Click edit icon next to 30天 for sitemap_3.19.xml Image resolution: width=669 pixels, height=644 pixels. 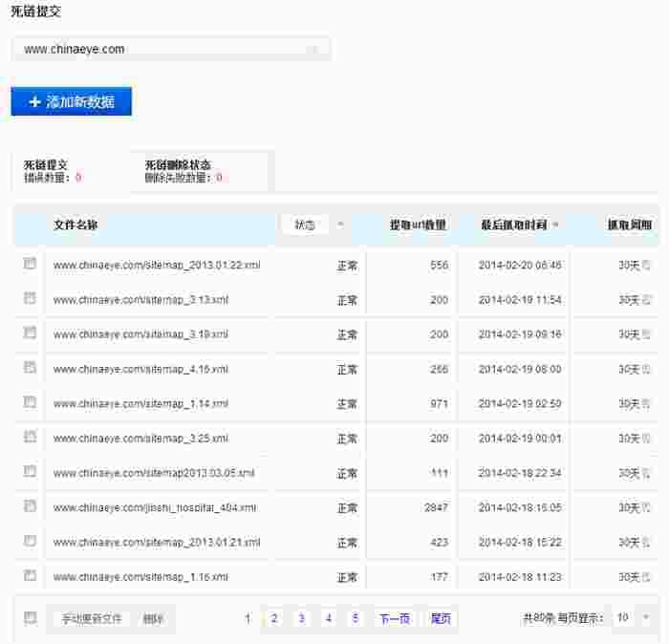(x=646, y=334)
